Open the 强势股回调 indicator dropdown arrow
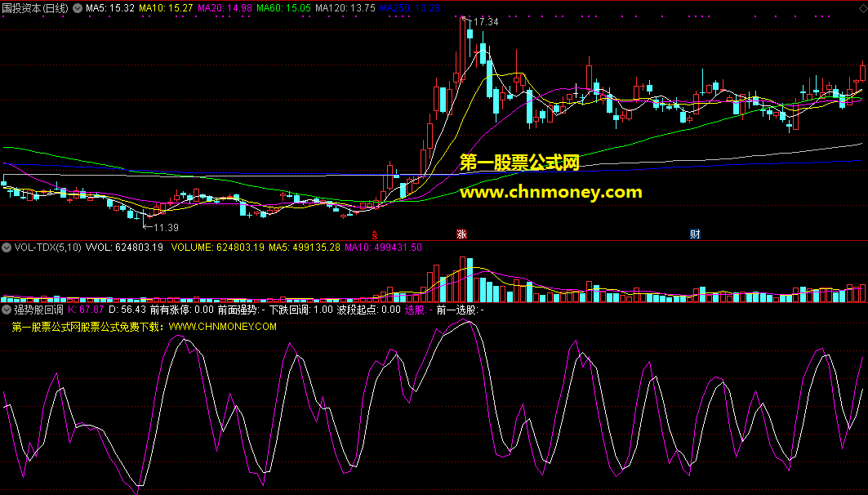The image size is (868, 495). pyautogui.click(x=6, y=310)
